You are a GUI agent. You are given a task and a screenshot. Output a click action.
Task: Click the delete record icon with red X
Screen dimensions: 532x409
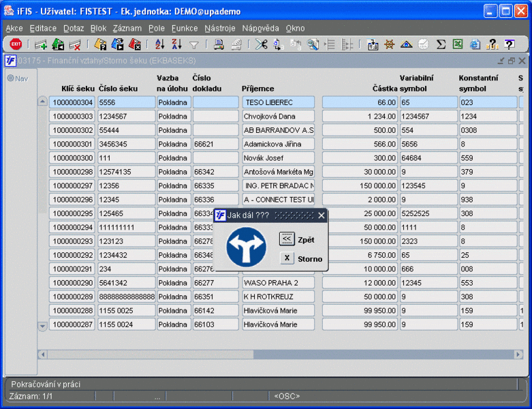pyautogui.click(x=75, y=45)
